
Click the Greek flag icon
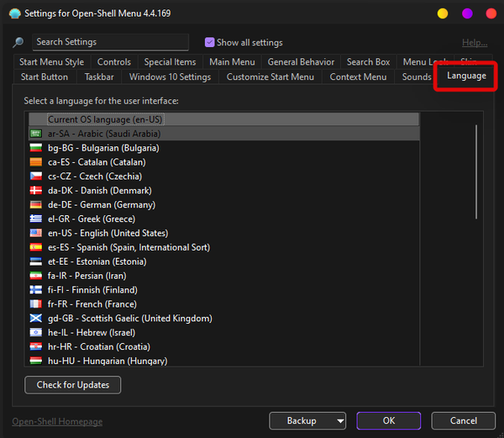[36, 219]
